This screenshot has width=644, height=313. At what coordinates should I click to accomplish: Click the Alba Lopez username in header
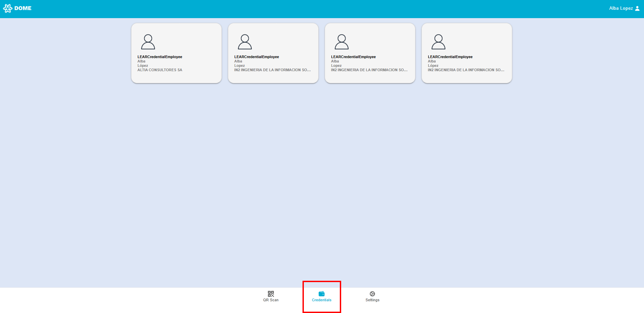pos(620,8)
